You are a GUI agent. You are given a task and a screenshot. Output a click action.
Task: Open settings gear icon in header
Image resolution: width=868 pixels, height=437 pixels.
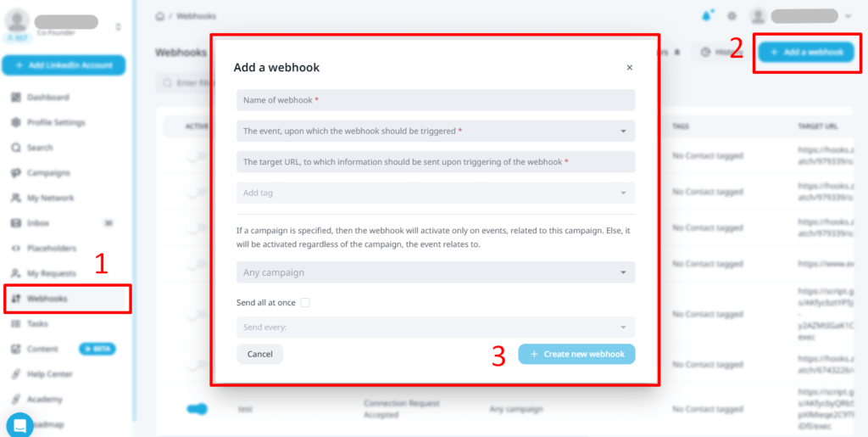click(732, 16)
